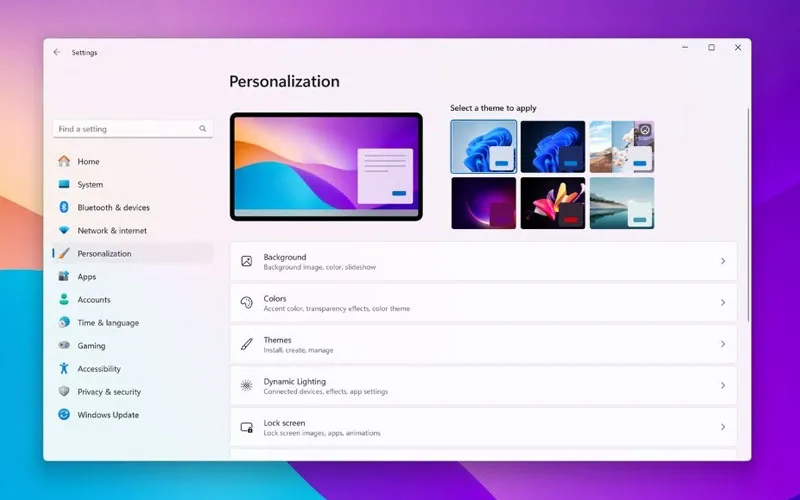Open Time & language settings
This screenshot has width=800, height=500.
pyautogui.click(x=133, y=322)
